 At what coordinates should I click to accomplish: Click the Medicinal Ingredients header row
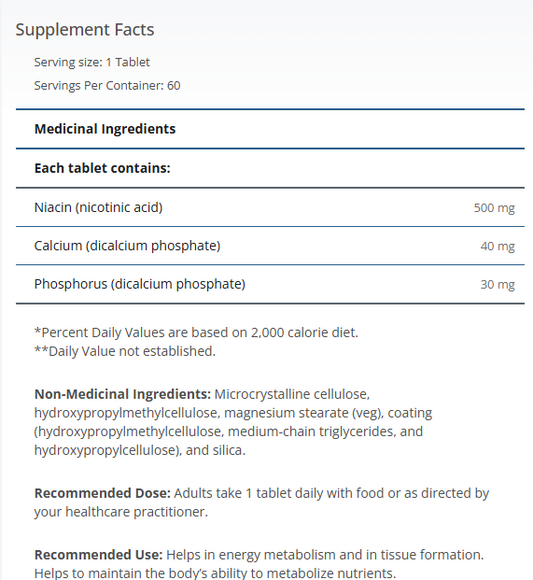point(270,129)
